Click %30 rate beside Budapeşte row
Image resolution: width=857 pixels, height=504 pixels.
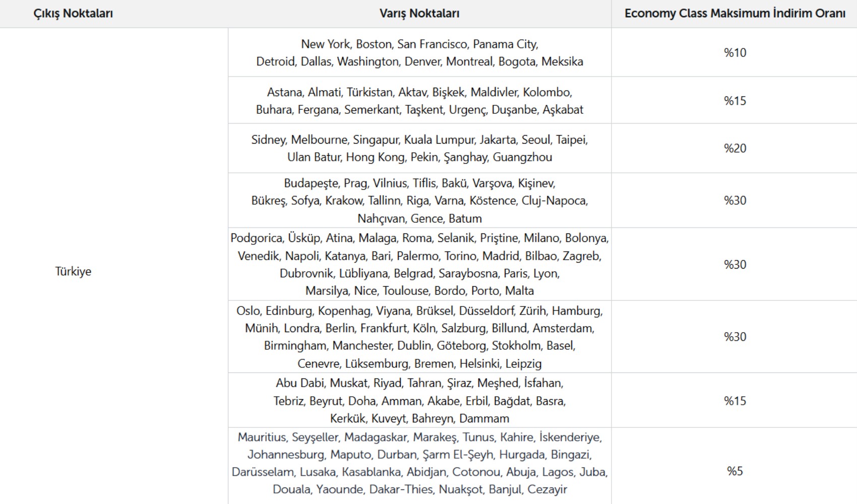[734, 200]
